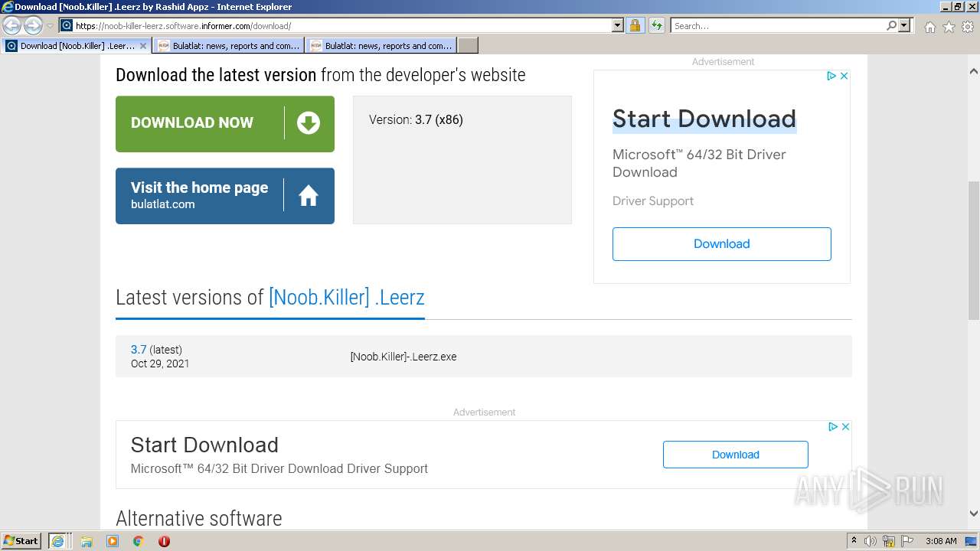Screen dimensions: 980x551
Task: Click the page scrollbar up arrow
Action: (x=974, y=71)
